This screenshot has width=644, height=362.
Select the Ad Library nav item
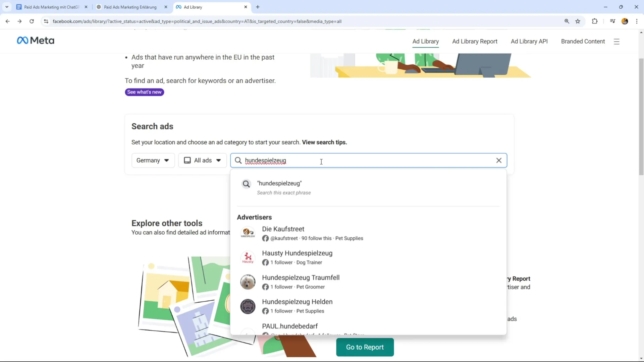click(425, 42)
